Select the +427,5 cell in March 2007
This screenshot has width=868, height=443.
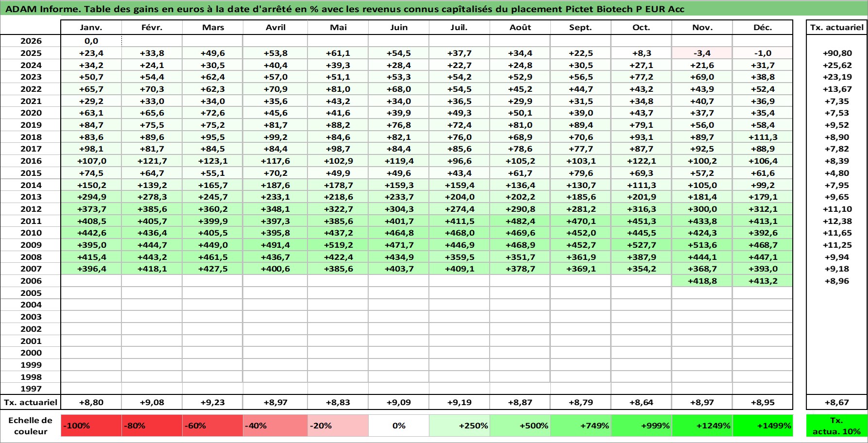click(x=213, y=269)
